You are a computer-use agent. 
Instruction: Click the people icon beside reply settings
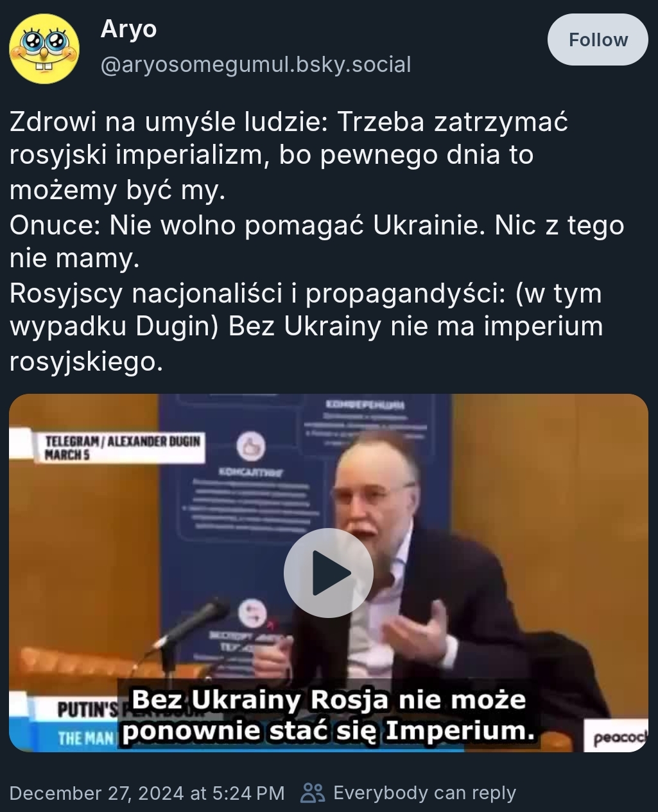tap(313, 793)
